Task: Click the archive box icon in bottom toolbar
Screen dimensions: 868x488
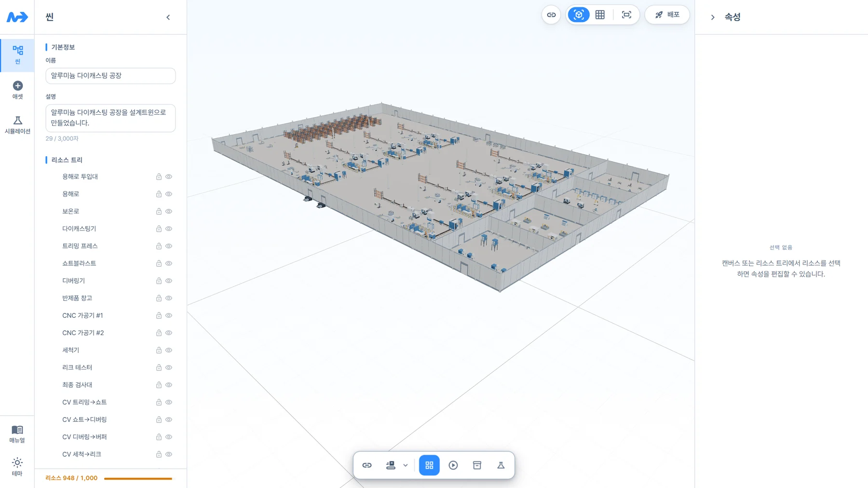Action: click(477, 465)
